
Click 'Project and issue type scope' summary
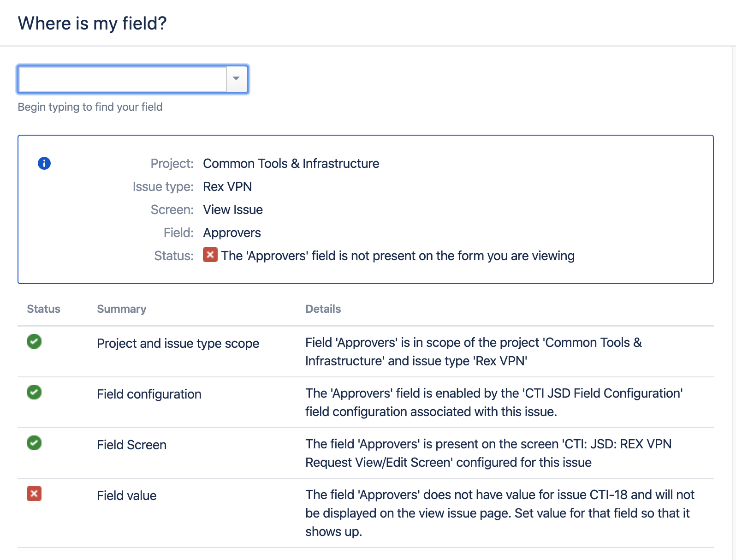(178, 344)
